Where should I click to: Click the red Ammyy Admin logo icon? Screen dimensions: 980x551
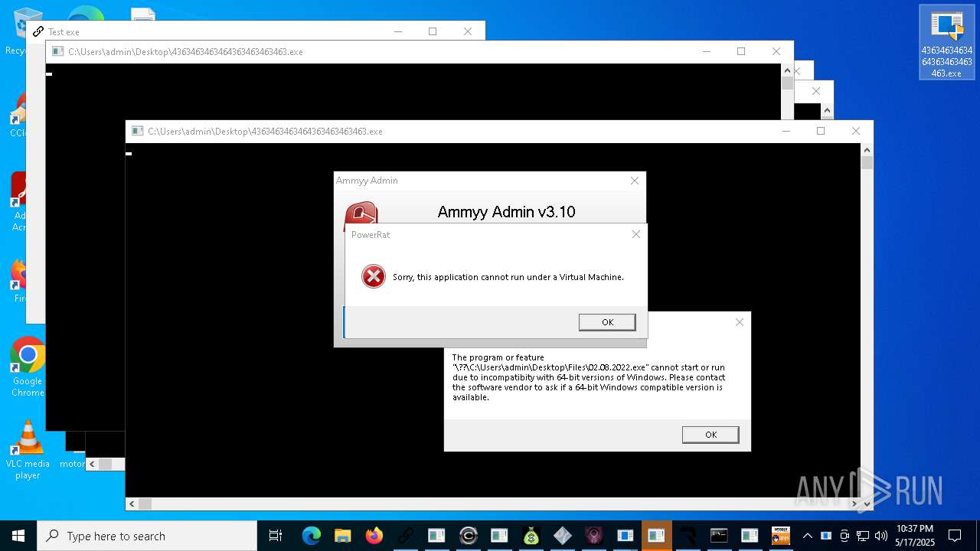[361, 212]
